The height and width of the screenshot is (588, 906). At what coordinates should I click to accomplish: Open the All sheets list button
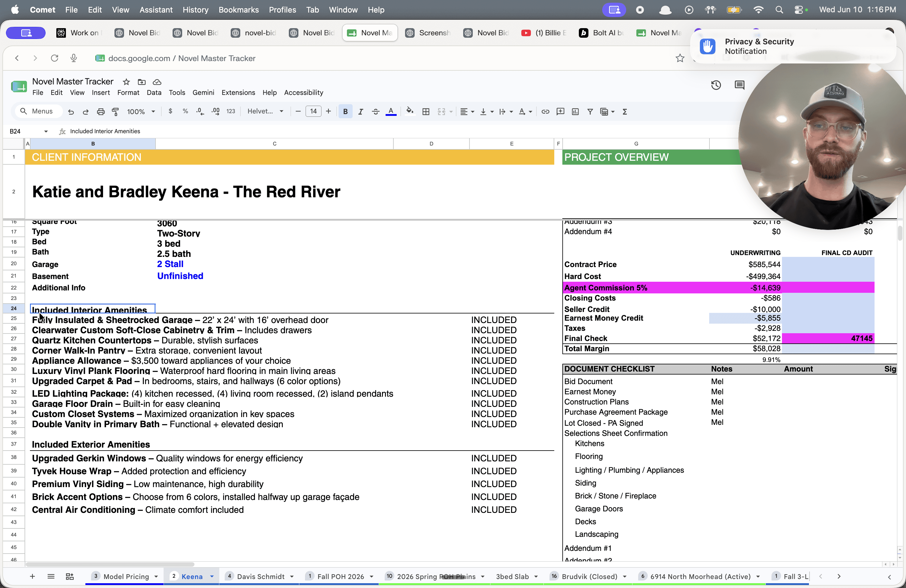(51, 577)
